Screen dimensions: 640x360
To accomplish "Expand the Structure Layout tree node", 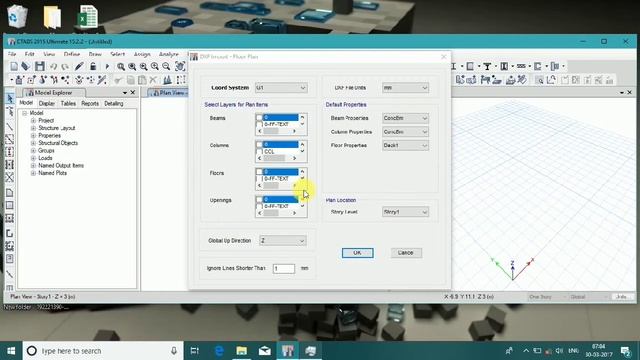I will tap(33, 128).
